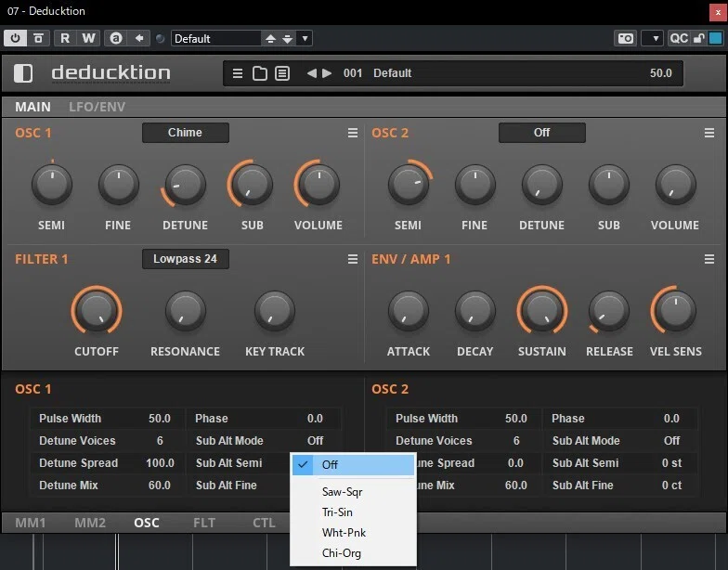Open Filter 1 section menu icon
This screenshot has width=728, height=570.
353,260
